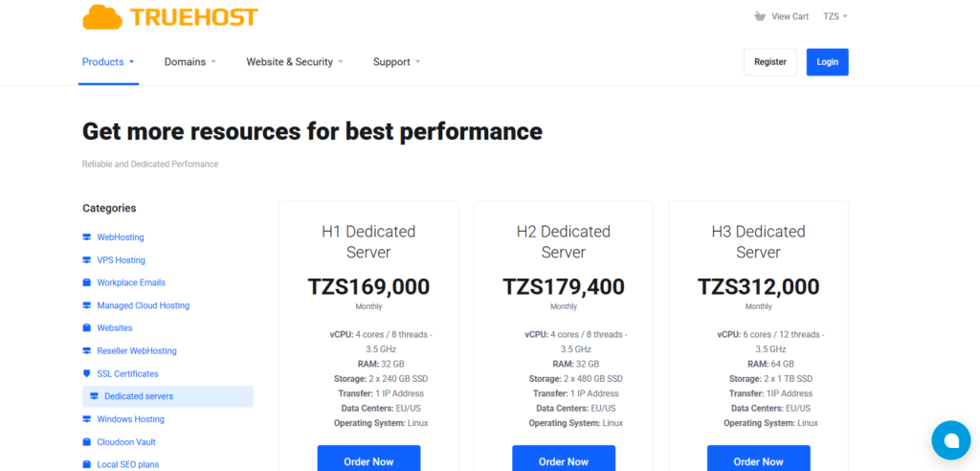Click the TRUEHOST brand name text
980x471 pixels.
(194, 17)
